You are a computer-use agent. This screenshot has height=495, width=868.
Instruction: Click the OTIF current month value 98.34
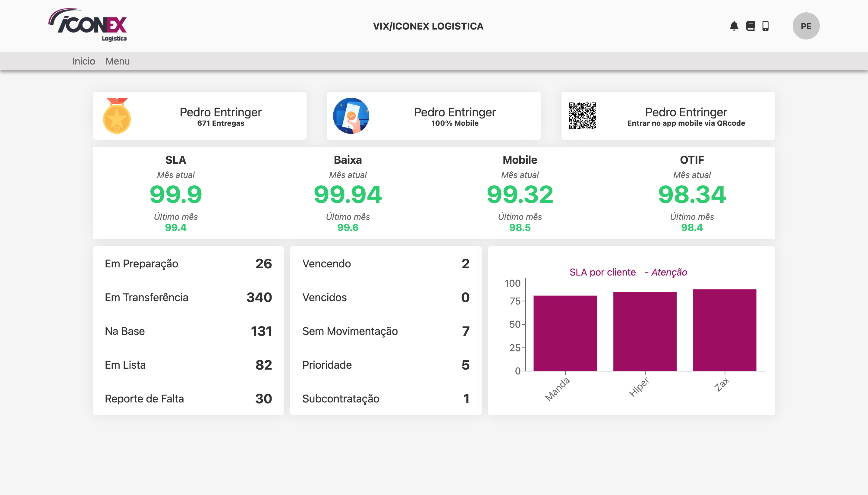(692, 194)
